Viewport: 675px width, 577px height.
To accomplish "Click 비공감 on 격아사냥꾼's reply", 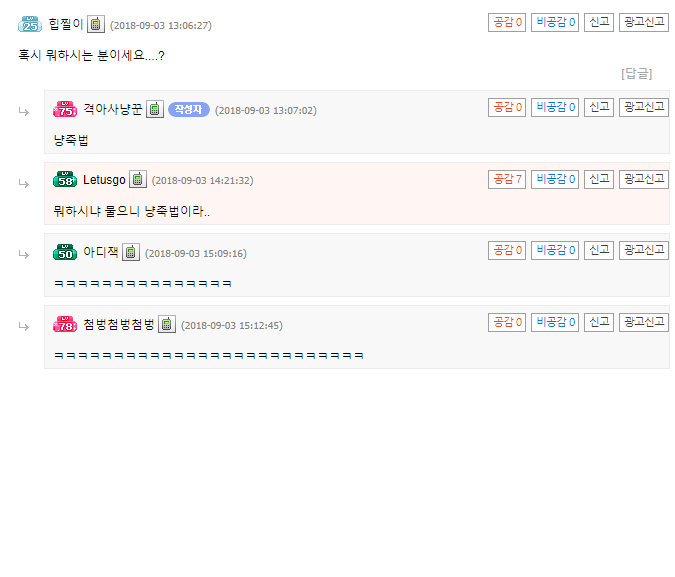I will [555, 107].
